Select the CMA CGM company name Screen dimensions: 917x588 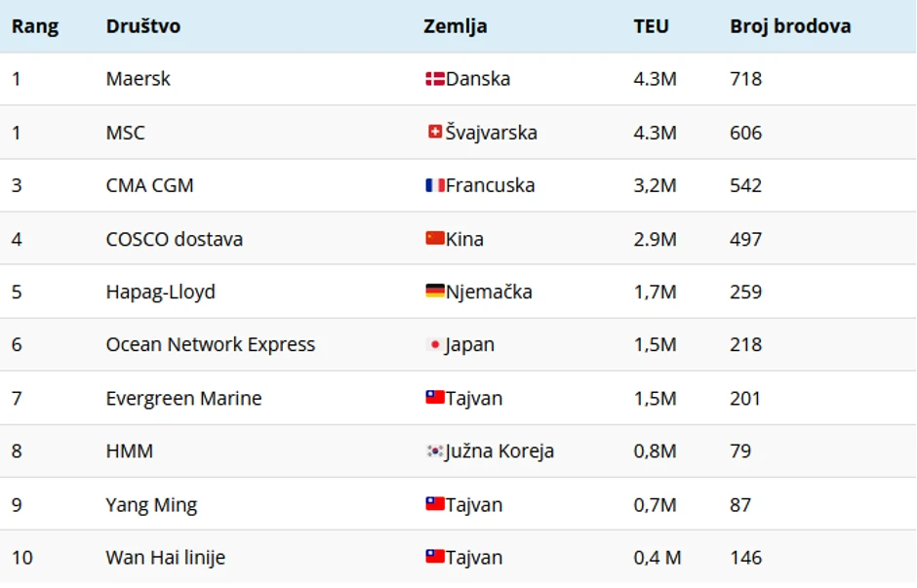(149, 185)
